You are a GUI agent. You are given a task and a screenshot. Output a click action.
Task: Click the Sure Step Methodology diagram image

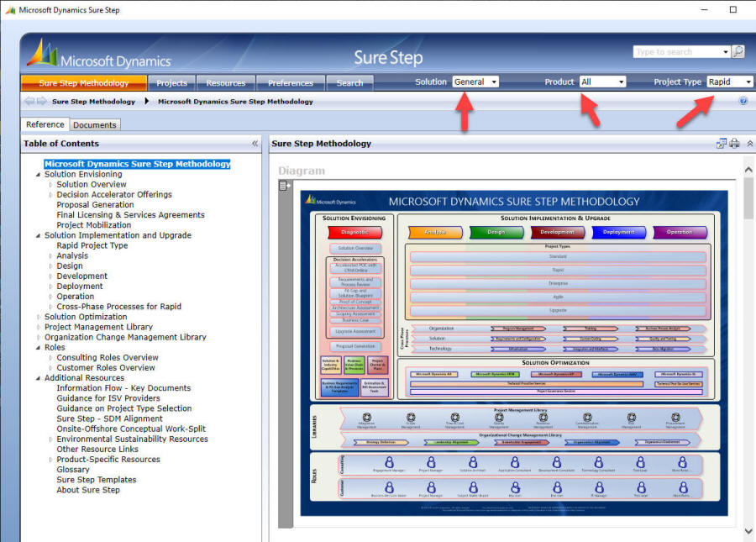coord(514,354)
